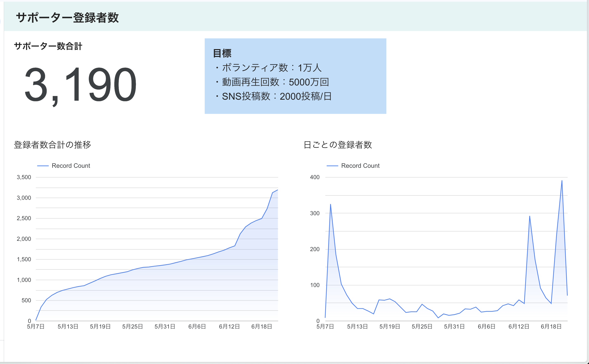Viewport: 589px width, 364px height.
Task: Click blue legend line swatch of daily chart
Action: (x=332, y=166)
